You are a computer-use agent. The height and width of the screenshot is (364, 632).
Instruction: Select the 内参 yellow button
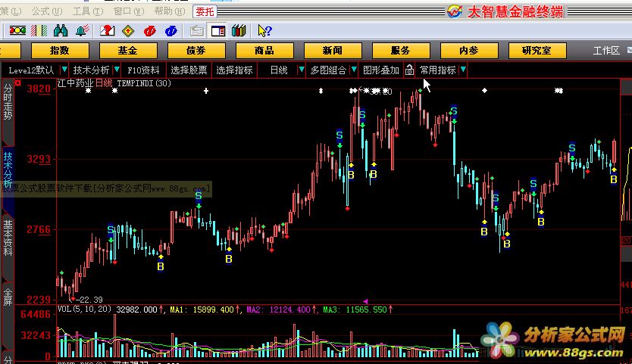click(x=469, y=51)
